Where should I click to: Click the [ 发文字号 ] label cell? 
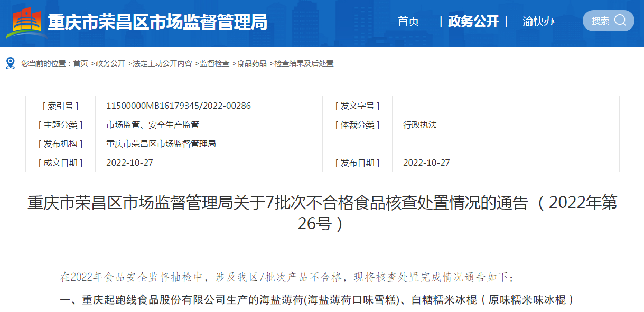point(357,106)
